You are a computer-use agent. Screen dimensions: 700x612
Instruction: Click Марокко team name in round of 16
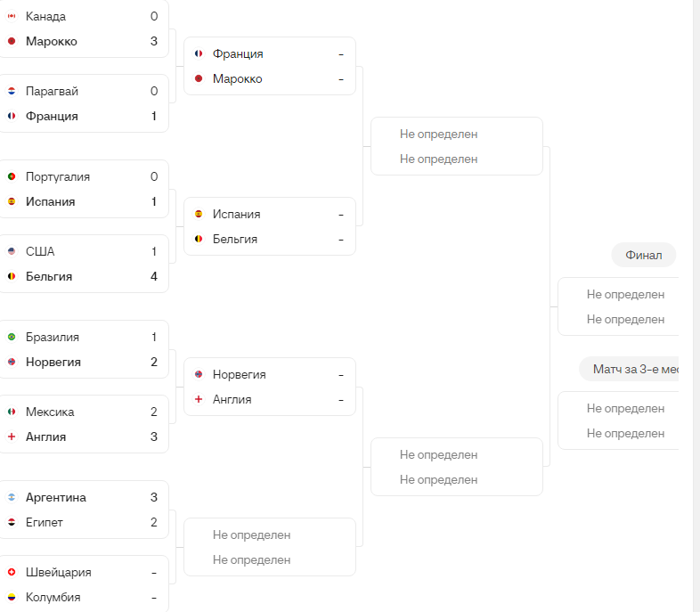point(52,42)
